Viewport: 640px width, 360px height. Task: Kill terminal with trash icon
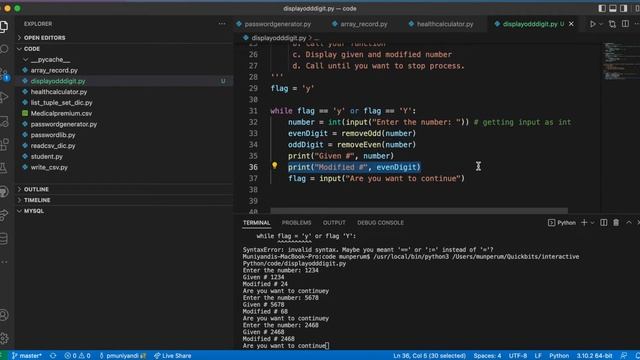pos(616,222)
